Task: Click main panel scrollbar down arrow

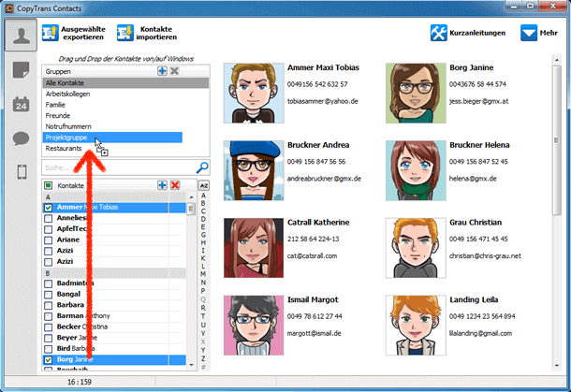Action: 556,366
